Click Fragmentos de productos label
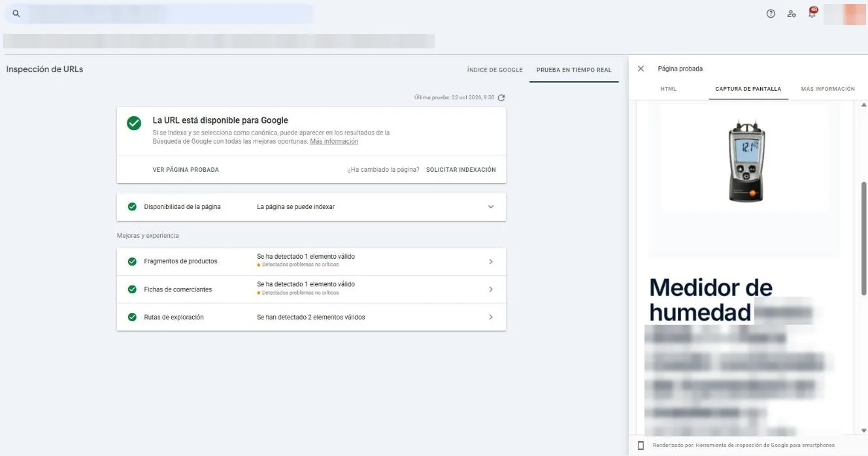868x456 pixels. (180, 261)
